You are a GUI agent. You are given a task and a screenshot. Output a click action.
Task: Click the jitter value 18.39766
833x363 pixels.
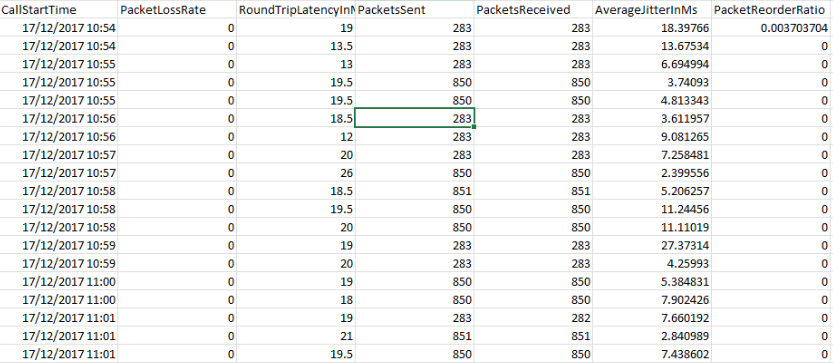click(x=652, y=28)
